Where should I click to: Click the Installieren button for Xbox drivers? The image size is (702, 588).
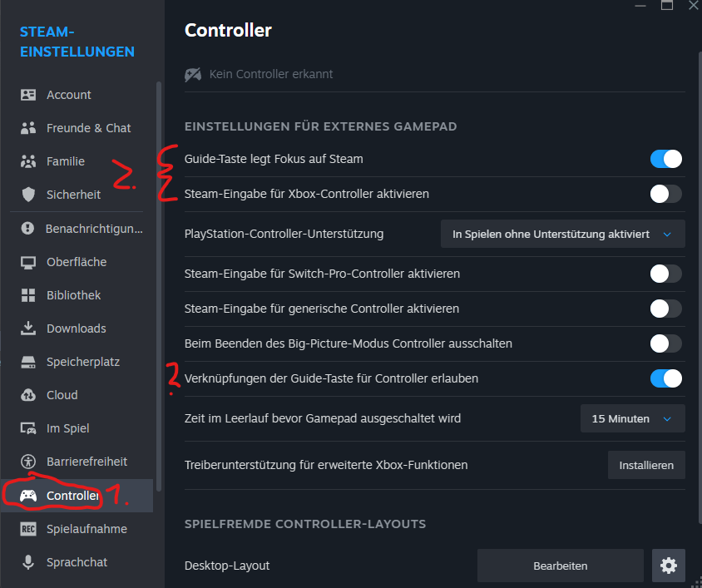coord(646,465)
